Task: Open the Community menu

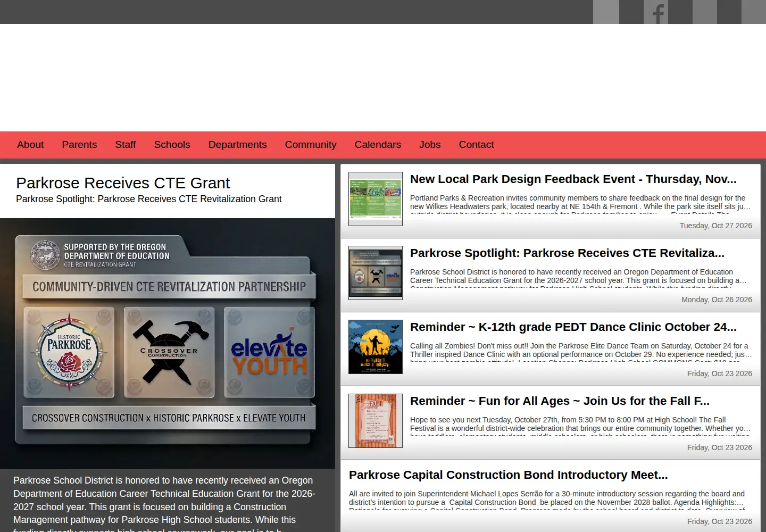Action: point(311,145)
